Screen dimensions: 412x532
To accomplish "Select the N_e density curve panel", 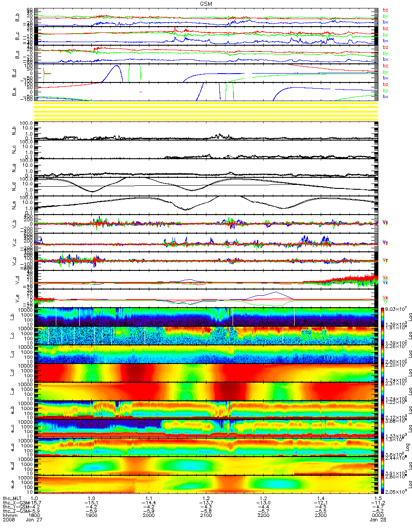I will pyautogui.click(x=206, y=205).
